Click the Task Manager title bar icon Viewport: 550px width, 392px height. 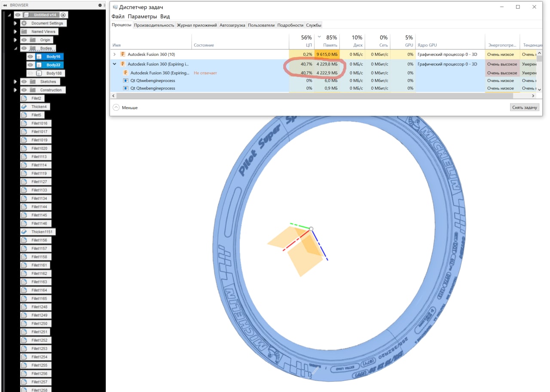pos(115,7)
